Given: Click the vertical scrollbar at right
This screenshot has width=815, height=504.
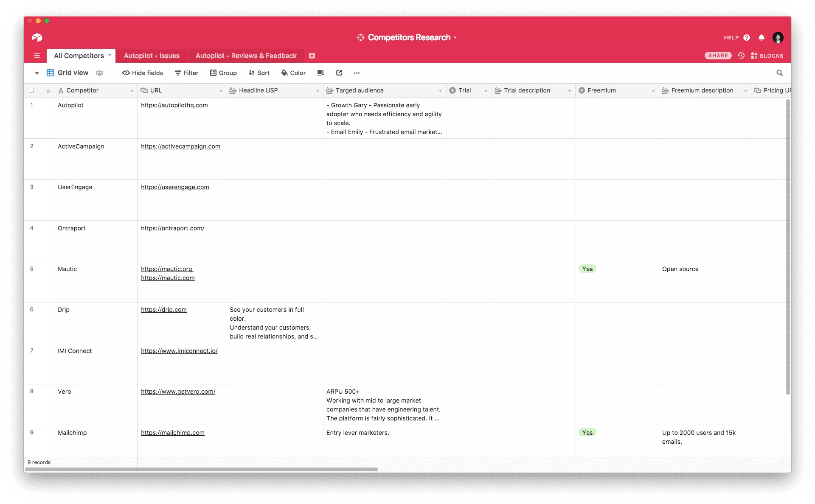Looking at the screenshot, I should (x=788, y=246).
